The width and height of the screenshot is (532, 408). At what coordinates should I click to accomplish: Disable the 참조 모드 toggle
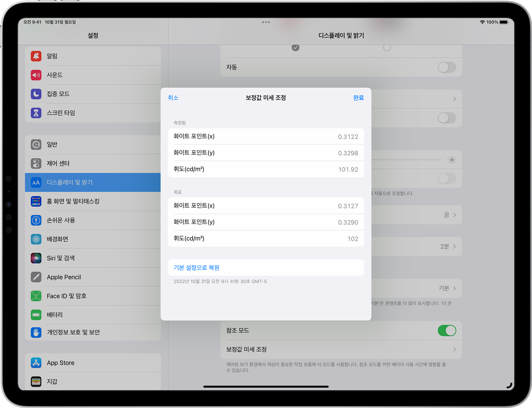pos(447,330)
